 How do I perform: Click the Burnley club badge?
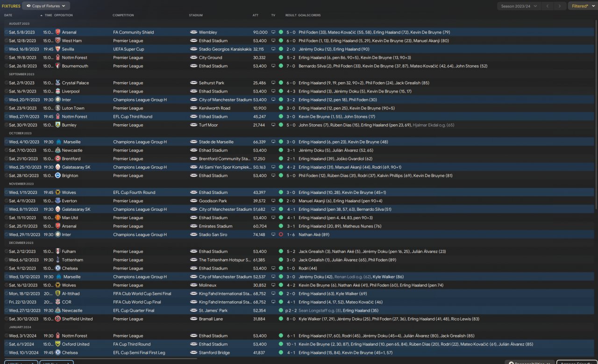[58, 125]
